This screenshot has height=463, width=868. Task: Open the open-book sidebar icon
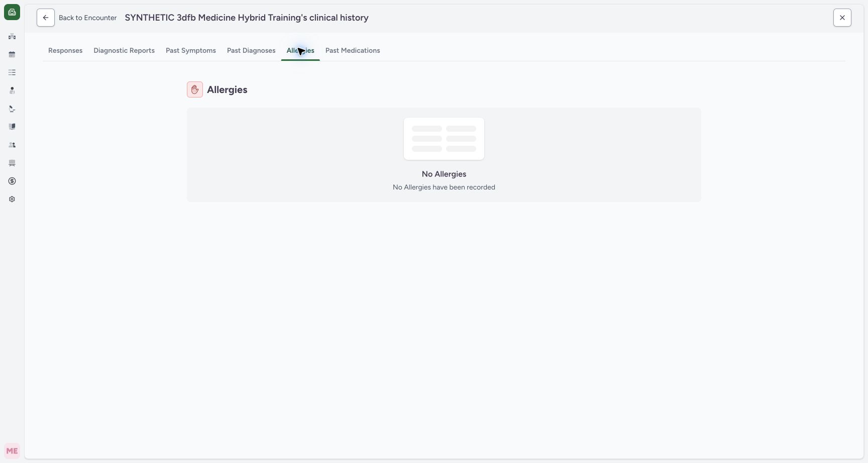(12, 127)
